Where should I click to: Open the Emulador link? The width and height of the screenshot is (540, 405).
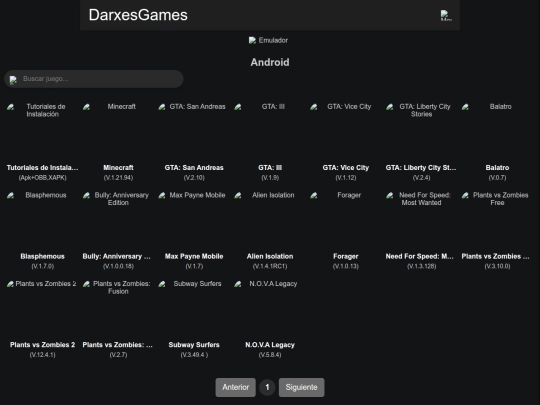(268, 40)
